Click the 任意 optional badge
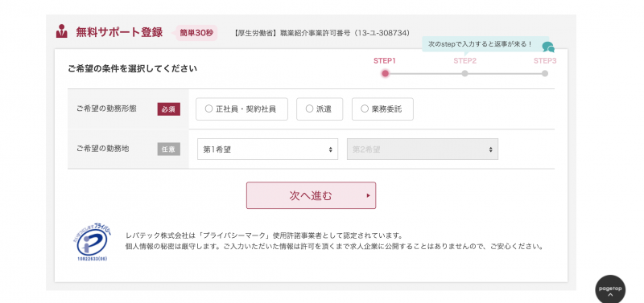644x303 pixels. pyautogui.click(x=169, y=149)
